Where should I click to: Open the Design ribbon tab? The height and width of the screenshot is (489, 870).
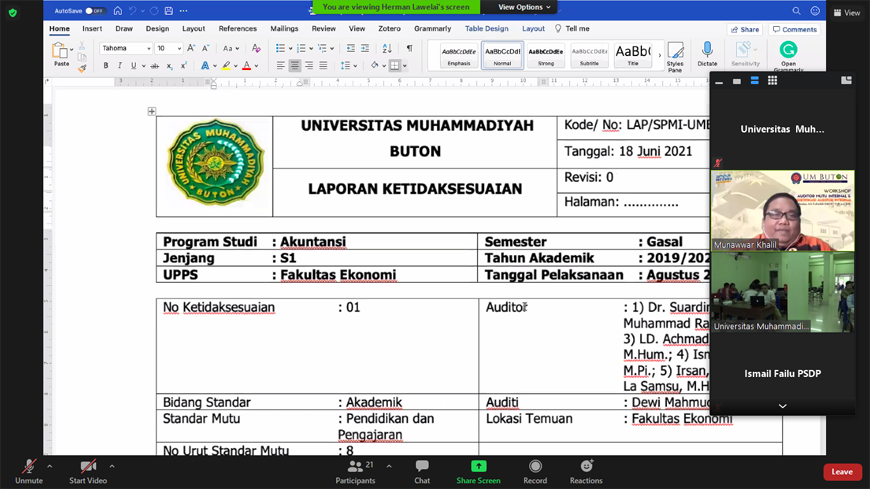158,28
